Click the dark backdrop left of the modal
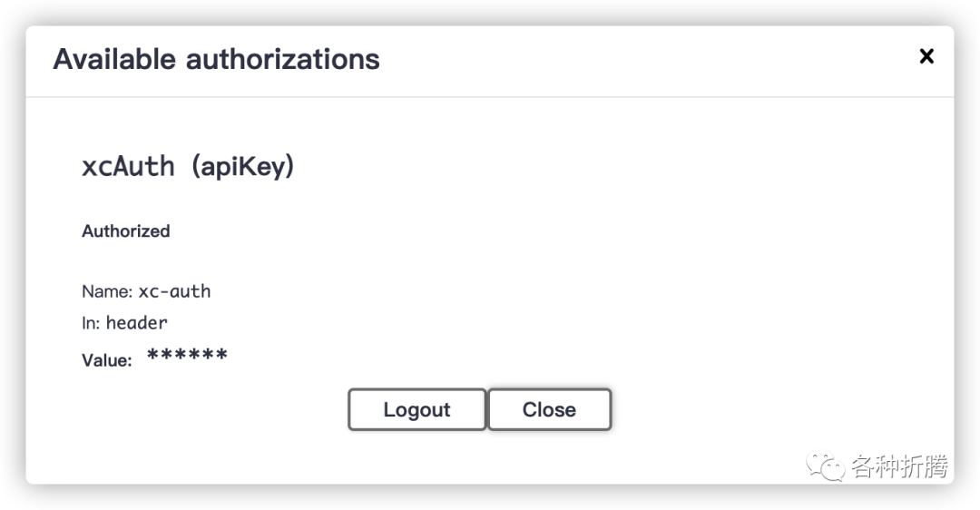This screenshot has height=510, width=980. point(12,254)
